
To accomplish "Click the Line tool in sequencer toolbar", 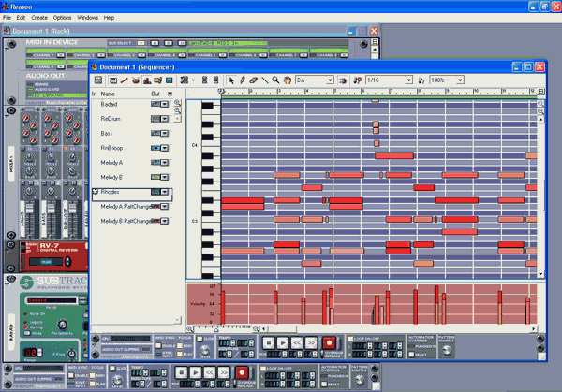I will tap(264, 80).
